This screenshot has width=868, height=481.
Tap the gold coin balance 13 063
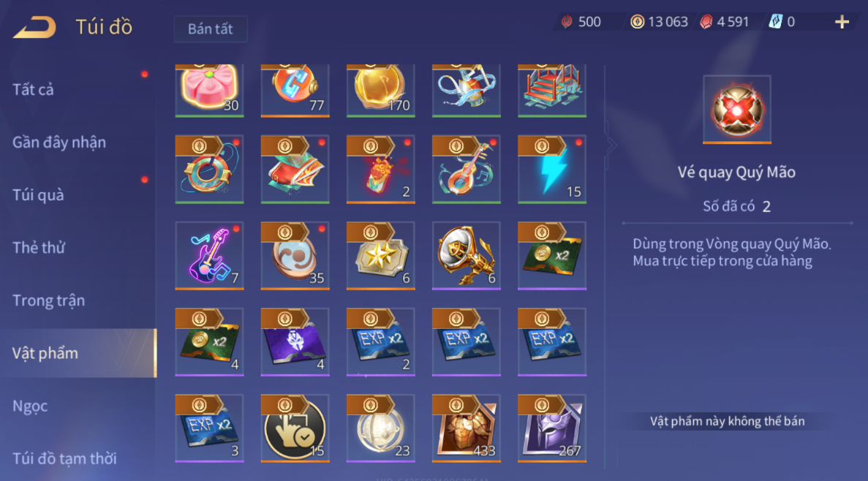[x=660, y=22]
